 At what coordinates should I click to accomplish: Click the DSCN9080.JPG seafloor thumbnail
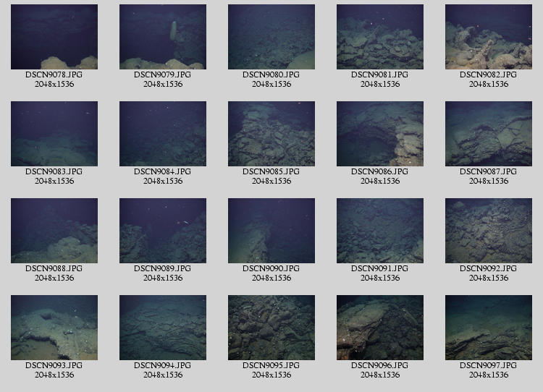[x=271, y=37]
